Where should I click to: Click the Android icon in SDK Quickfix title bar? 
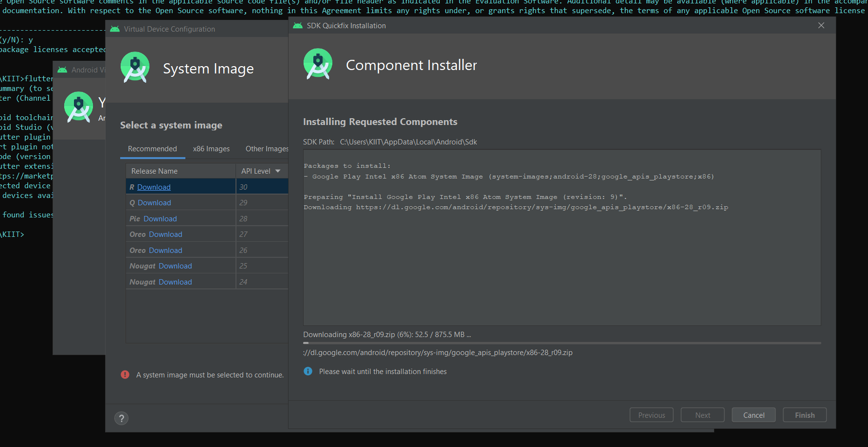(297, 26)
